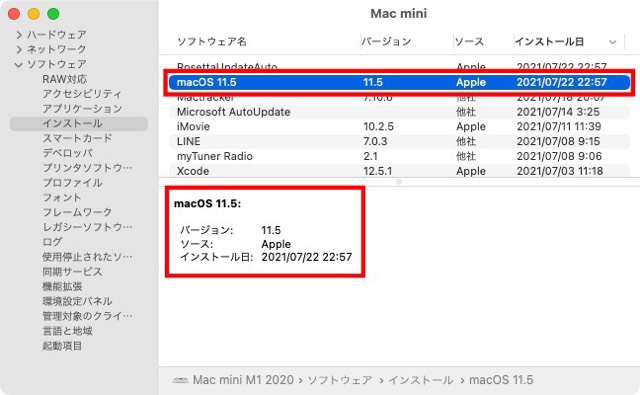Screen dimensions: 640x395
Task: Click the macOS 11.5: detail heading
Action: tap(207, 204)
